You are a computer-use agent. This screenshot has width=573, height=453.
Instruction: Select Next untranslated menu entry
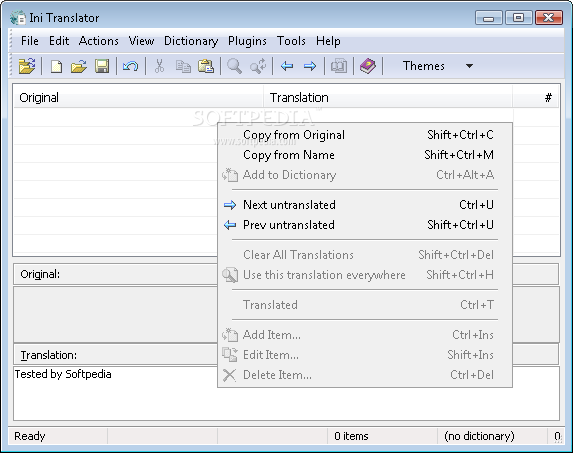click(x=365, y=205)
